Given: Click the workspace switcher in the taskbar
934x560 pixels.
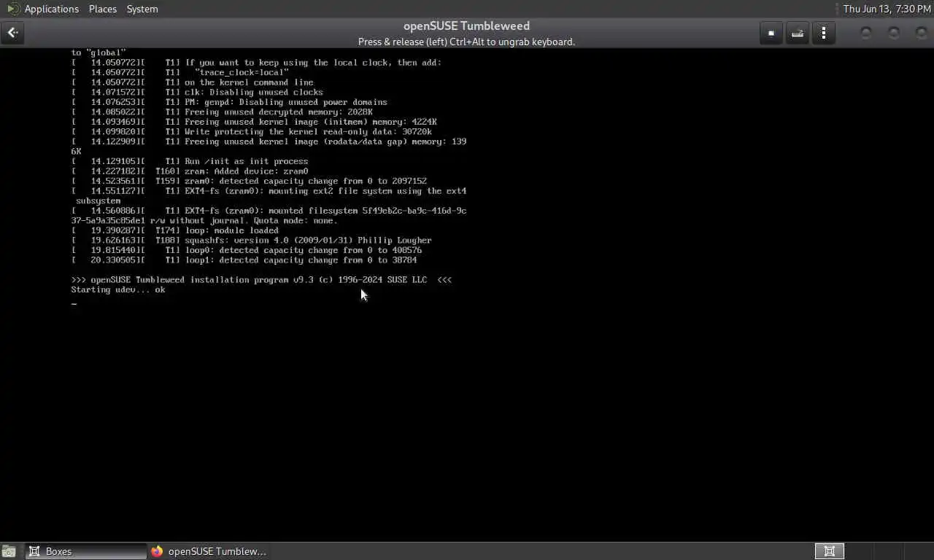Looking at the screenshot, I should click(x=830, y=551).
